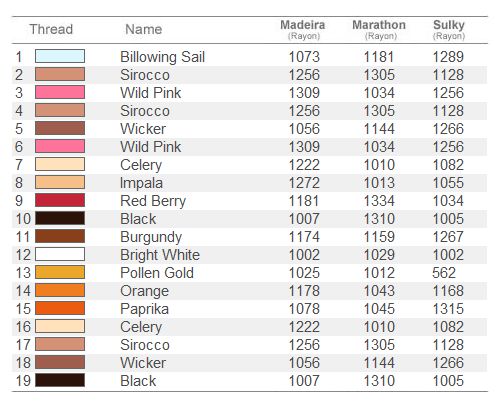This screenshot has width=500, height=402.
Task: Click Marathon code 1029 for Bright White
Action: (x=379, y=255)
